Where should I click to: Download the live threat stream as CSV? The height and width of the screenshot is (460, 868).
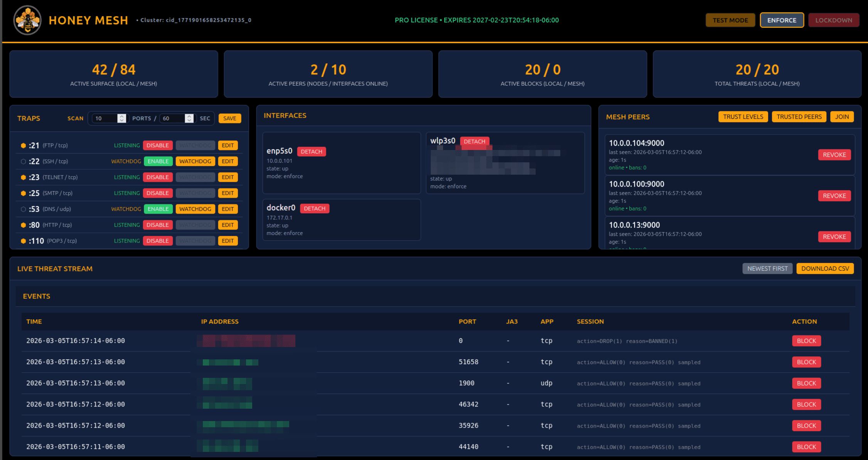pyautogui.click(x=825, y=268)
